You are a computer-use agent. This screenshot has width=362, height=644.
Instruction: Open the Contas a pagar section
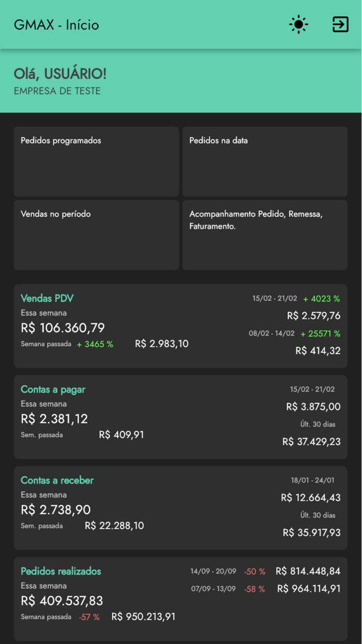(x=53, y=389)
